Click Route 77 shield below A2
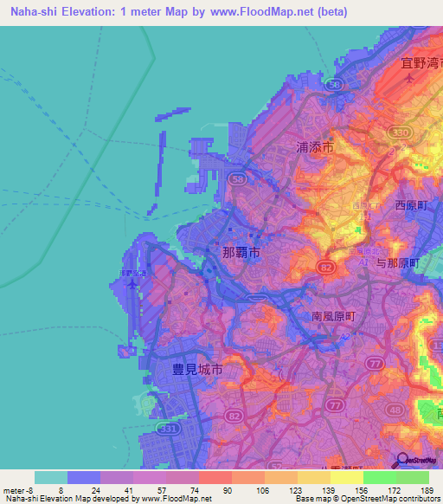 (x=375, y=364)
